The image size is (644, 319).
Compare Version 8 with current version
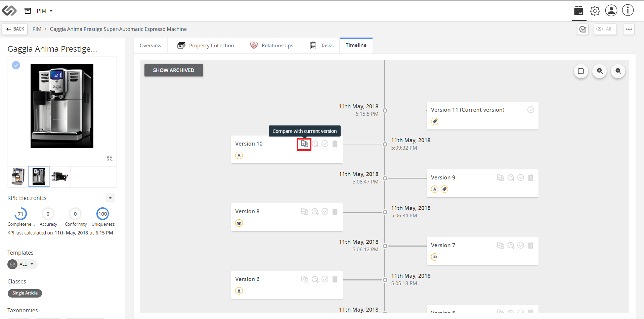[304, 211]
